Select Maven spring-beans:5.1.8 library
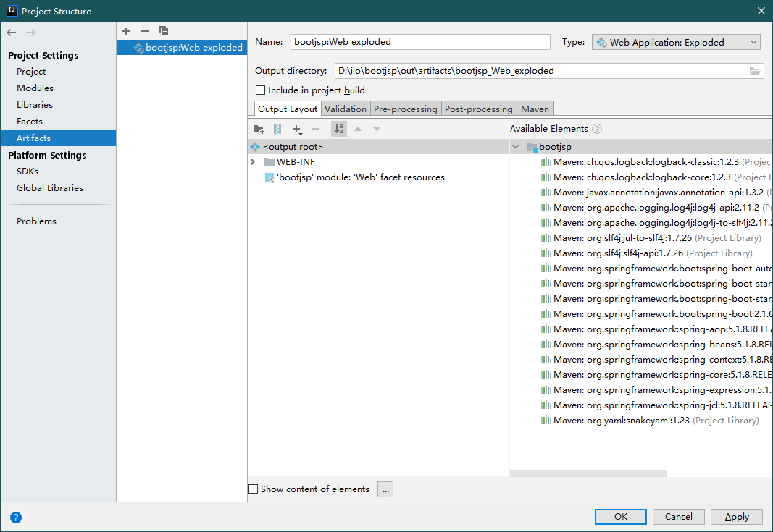Viewport: 773px width, 532px height. coord(656,345)
